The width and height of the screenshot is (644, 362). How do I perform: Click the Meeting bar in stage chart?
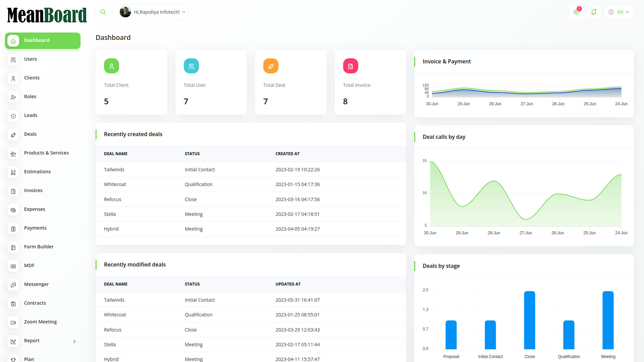coord(608,320)
